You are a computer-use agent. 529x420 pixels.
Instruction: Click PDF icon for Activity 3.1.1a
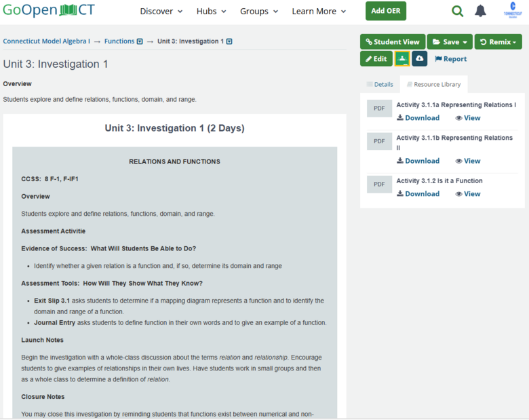click(379, 109)
